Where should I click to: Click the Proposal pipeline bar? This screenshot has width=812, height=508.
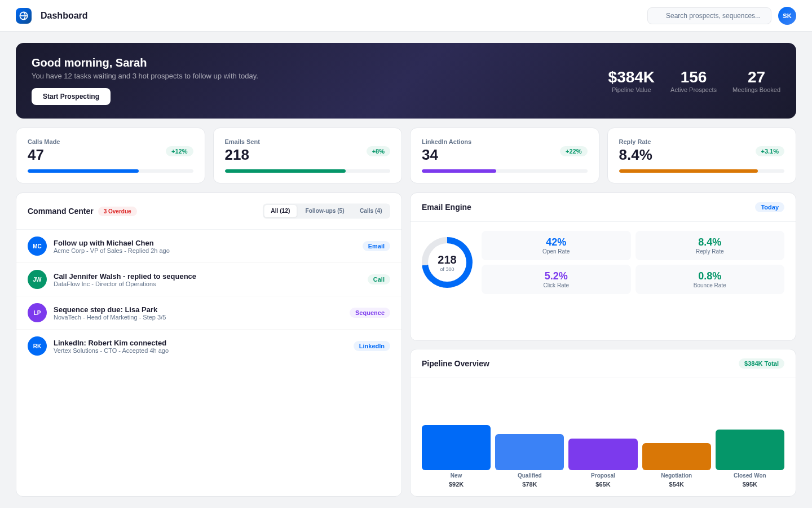point(603,454)
